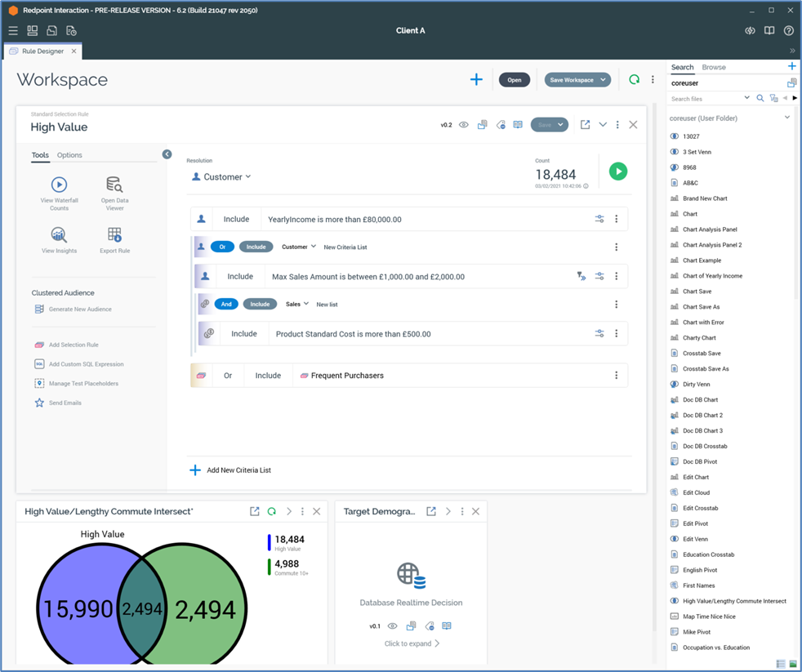Toggle the Or operator on Customer criteria list
Image resolution: width=802 pixels, height=672 pixels.
[x=222, y=247]
